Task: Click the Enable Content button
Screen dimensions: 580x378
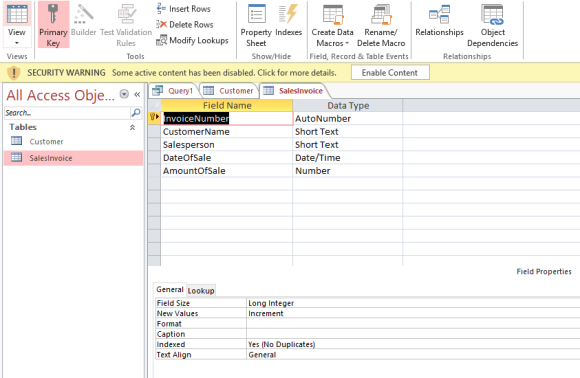Action: click(x=390, y=72)
